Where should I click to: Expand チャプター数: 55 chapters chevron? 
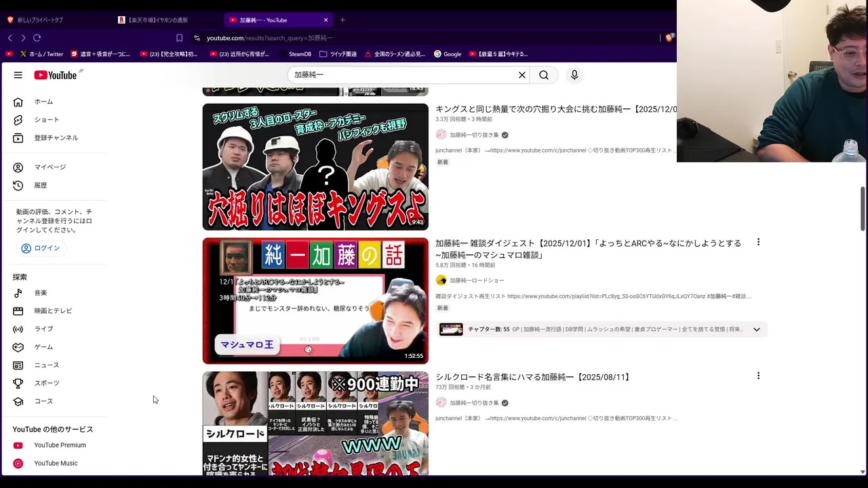757,329
